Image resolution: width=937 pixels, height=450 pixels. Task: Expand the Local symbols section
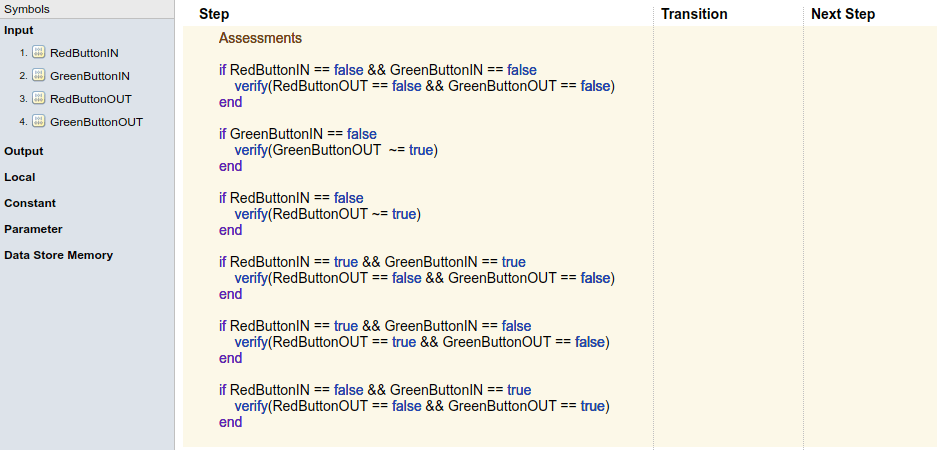[x=20, y=177]
